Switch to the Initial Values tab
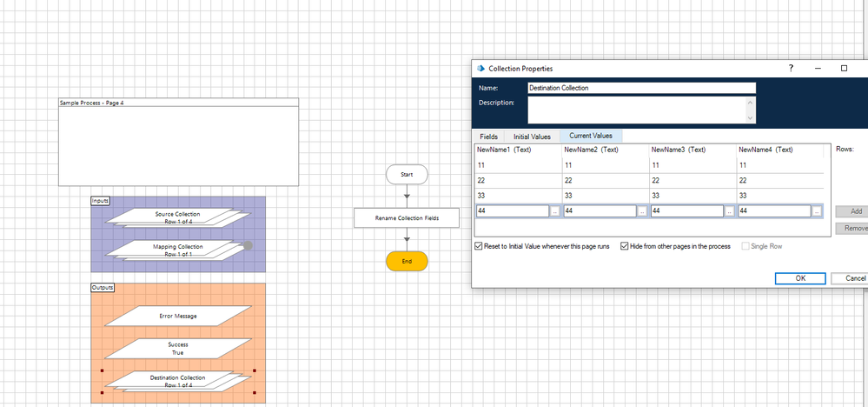Viewport: 868px width, 407px height. (532, 137)
